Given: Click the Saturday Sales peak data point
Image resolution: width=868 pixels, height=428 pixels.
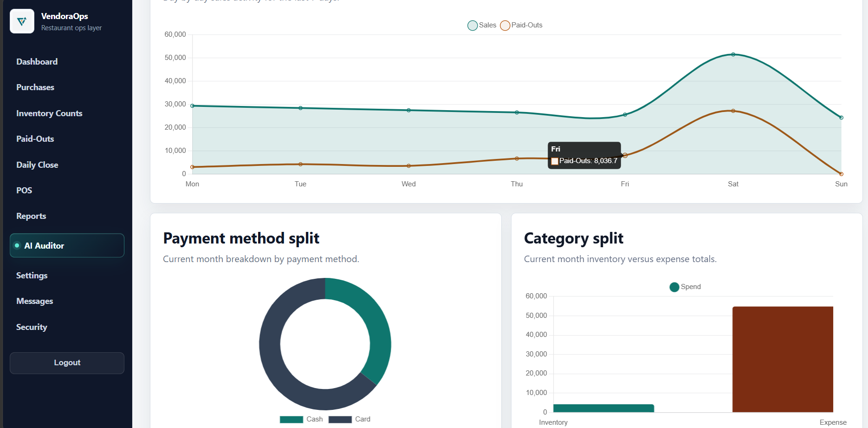Looking at the screenshot, I should point(733,54).
